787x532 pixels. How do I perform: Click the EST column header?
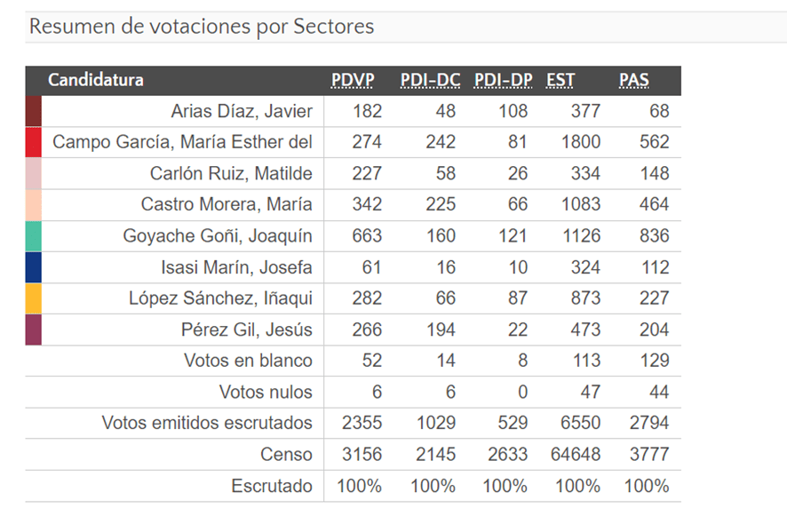tap(560, 80)
